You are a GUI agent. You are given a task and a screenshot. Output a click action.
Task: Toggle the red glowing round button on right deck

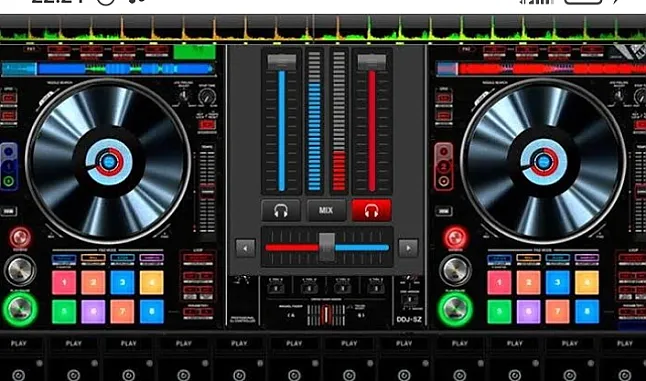(455, 237)
